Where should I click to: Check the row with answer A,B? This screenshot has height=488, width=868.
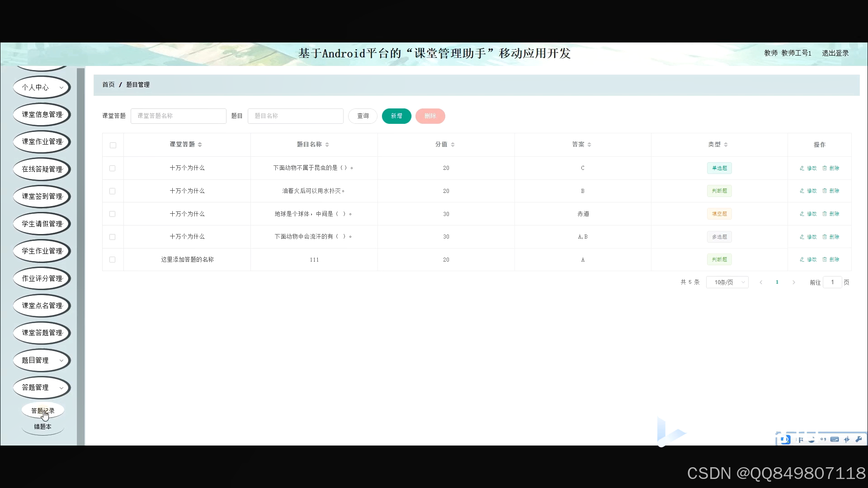113,237
